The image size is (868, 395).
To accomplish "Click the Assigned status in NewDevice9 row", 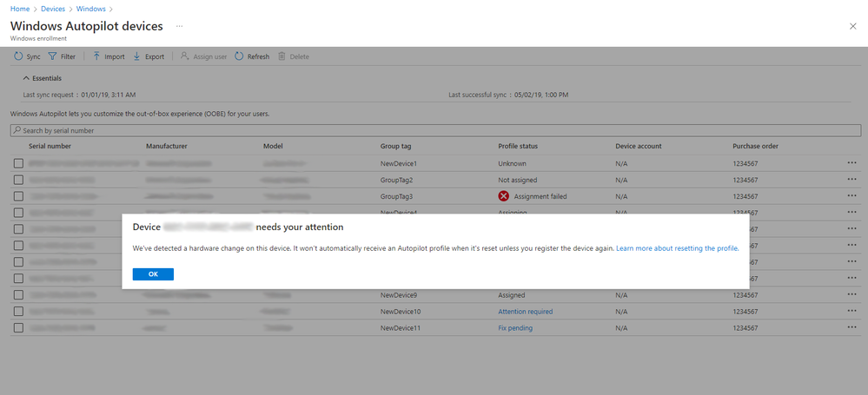I will coord(512,295).
